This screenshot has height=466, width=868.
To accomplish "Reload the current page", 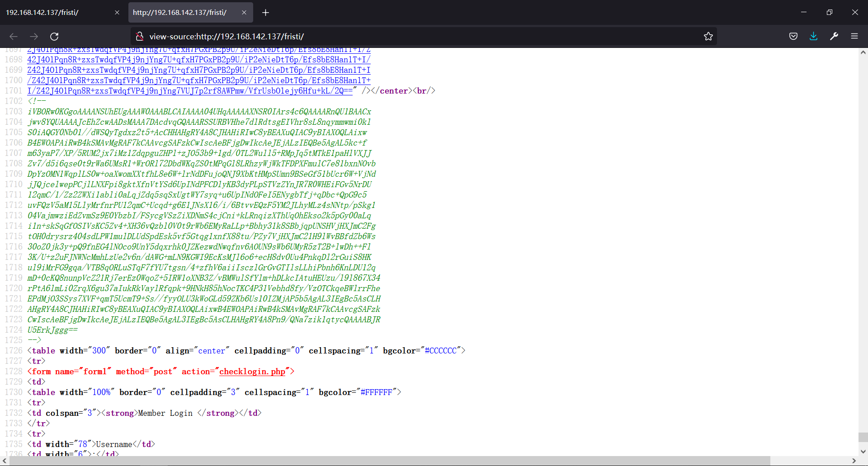I will 54,37.
